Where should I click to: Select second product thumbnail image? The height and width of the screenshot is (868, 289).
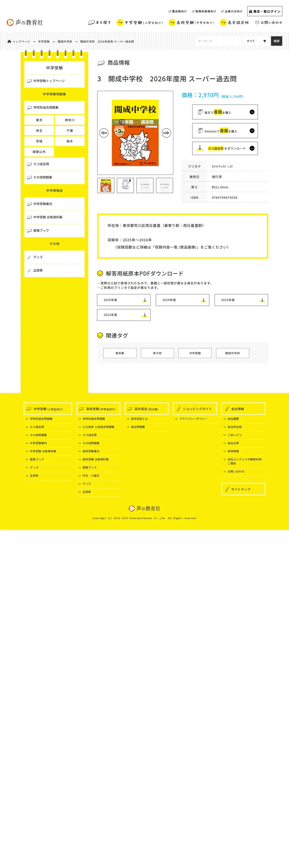point(125,185)
